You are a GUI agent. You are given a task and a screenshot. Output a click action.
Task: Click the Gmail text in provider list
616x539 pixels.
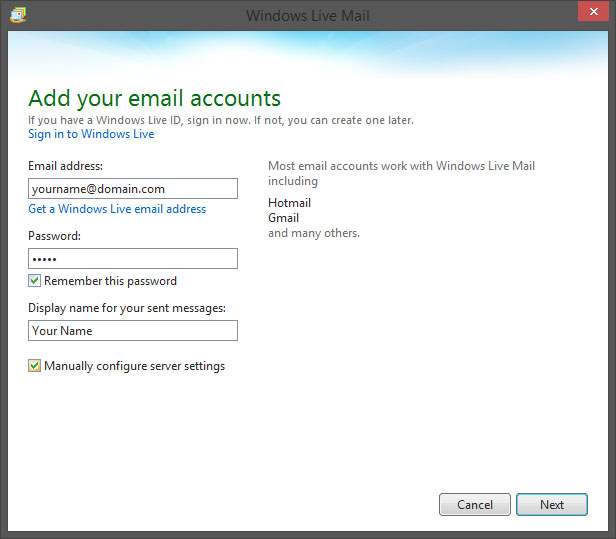point(283,218)
